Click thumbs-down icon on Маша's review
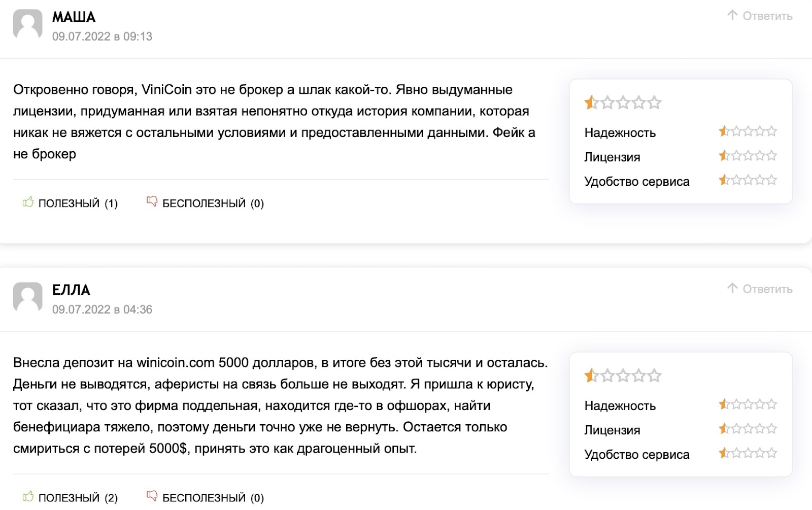 152,202
